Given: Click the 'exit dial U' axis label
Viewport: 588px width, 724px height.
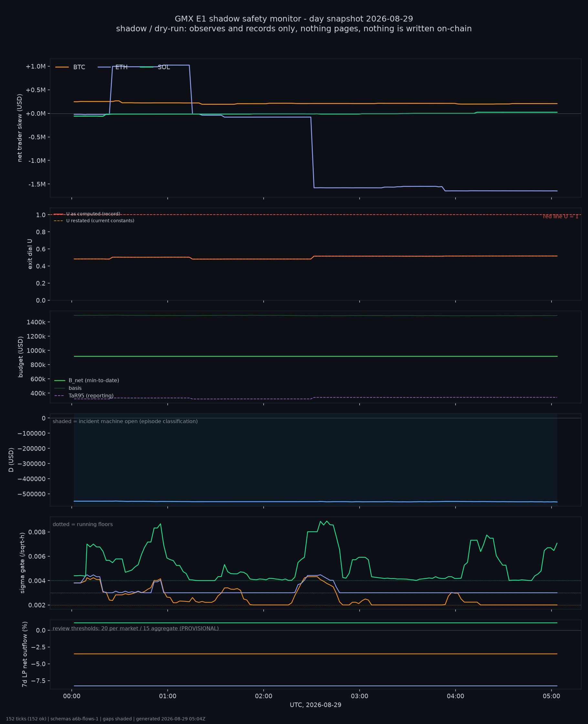Looking at the screenshot, I should [30, 254].
